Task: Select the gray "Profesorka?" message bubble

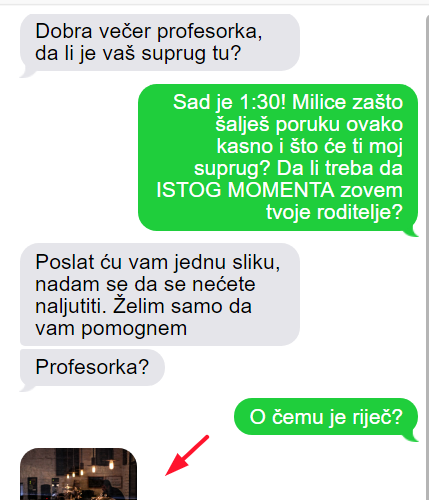Action: [x=92, y=368]
